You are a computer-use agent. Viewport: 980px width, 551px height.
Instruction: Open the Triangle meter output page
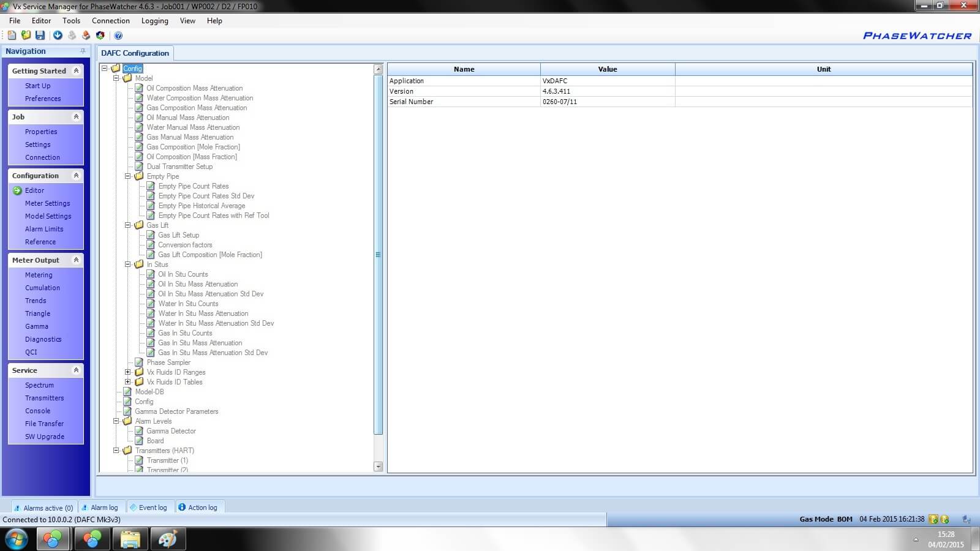(x=37, y=313)
